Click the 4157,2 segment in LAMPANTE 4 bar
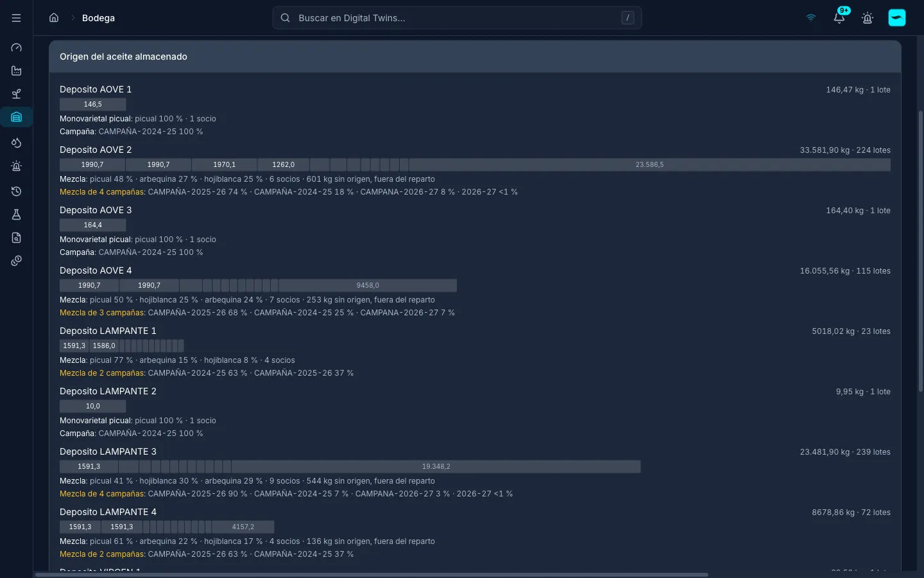 243,527
